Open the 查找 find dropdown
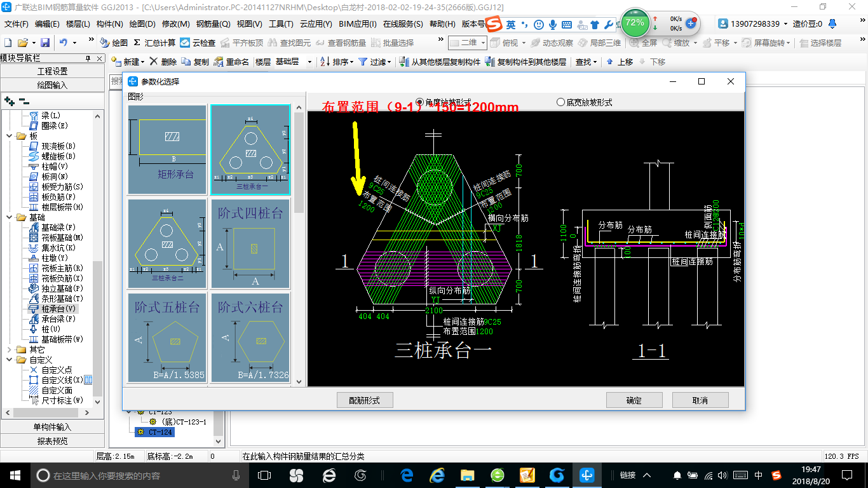This screenshot has width=868, height=488. 587,62
